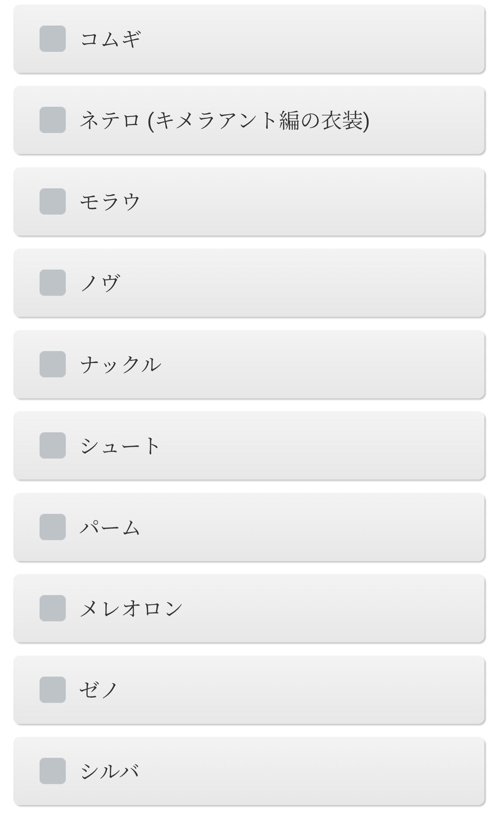504x822 pixels.
Task: Select the ゼノ checkbox
Action: [x=53, y=689]
